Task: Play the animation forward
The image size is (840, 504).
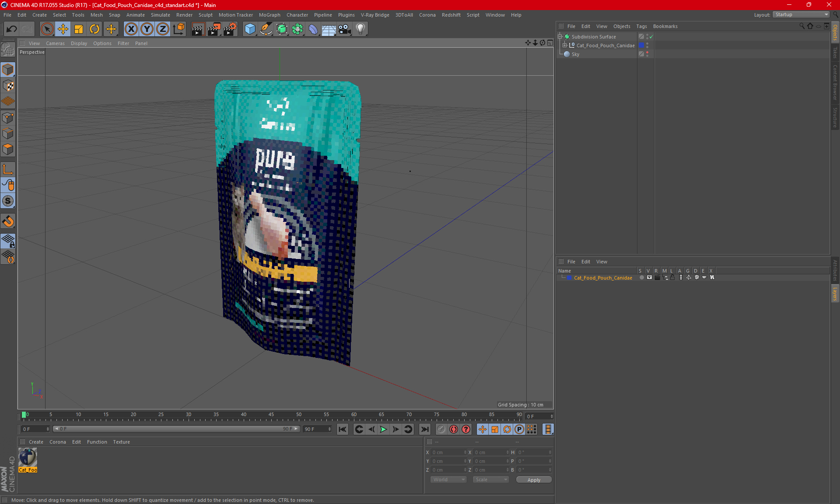Action: coord(383,429)
